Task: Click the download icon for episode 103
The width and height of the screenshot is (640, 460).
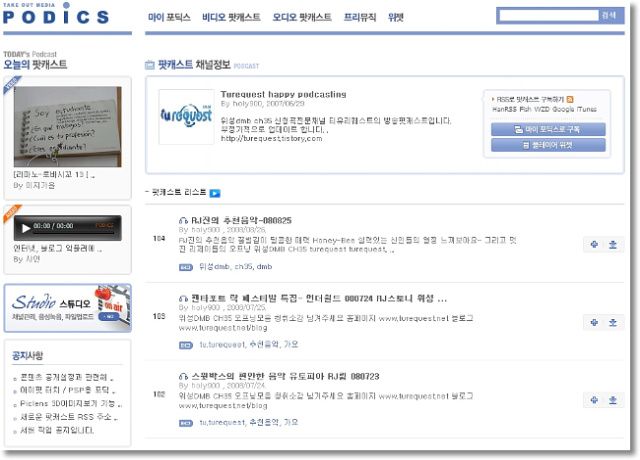Action: point(613,322)
